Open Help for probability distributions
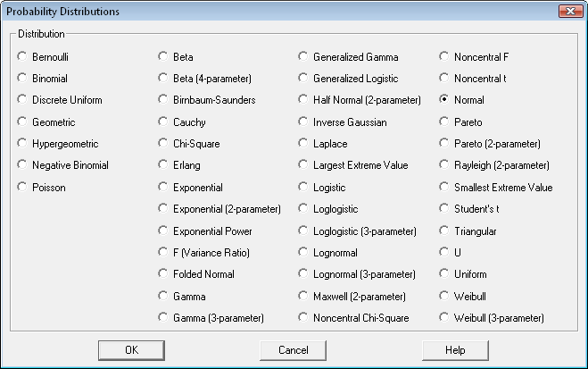588x369 pixels. 455,350
